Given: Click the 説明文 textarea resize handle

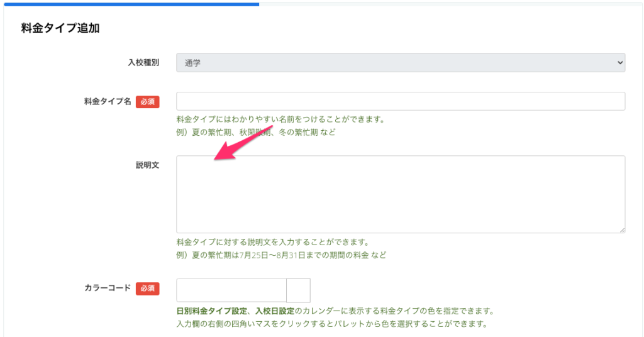Looking at the screenshot, I should point(622,230).
